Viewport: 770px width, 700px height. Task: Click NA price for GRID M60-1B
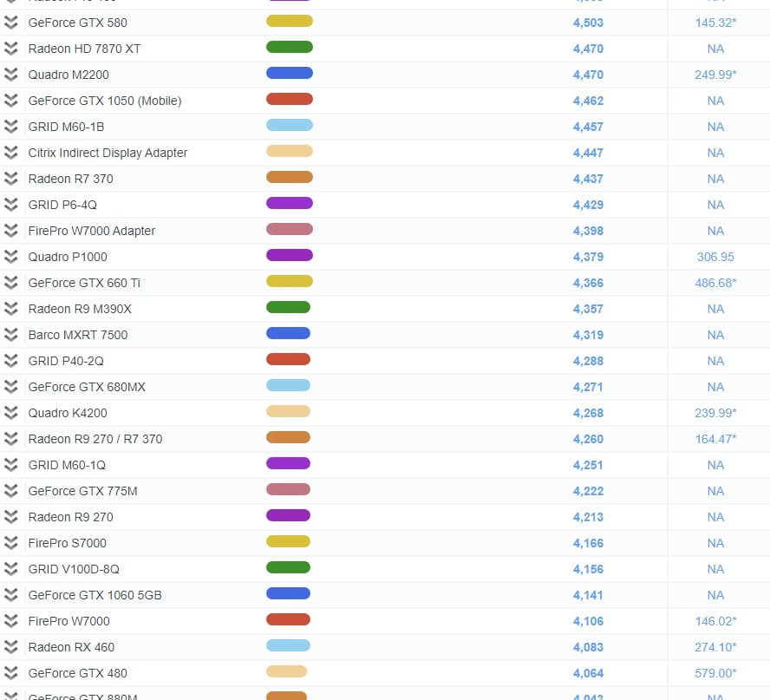pyautogui.click(x=715, y=127)
